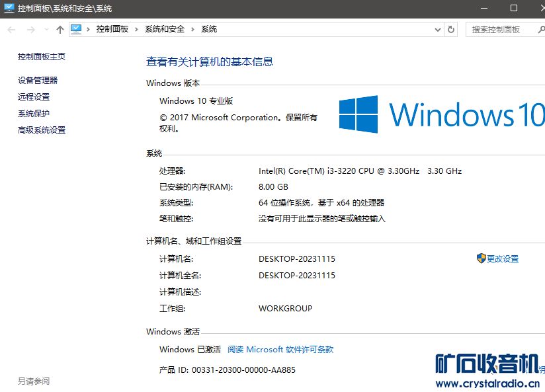Click the computer icon in address bar

[76, 30]
